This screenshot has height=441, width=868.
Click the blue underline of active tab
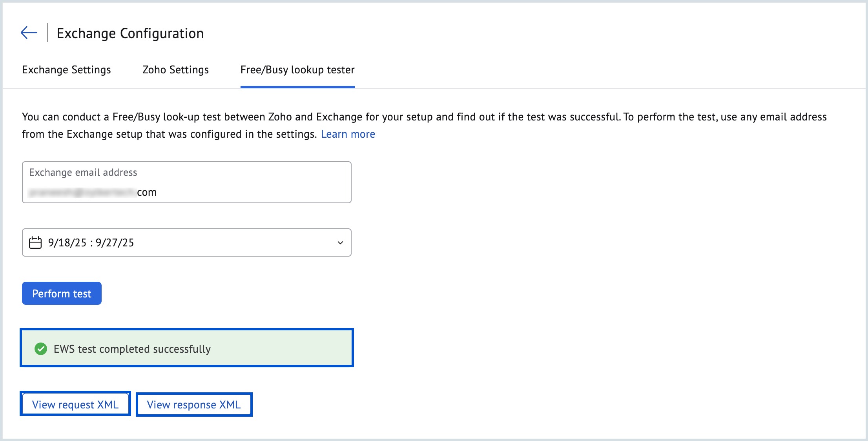click(x=297, y=87)
